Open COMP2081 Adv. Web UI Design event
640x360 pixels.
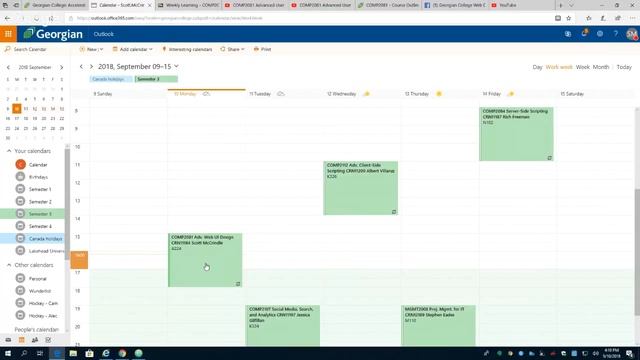(x=205, y=260)
